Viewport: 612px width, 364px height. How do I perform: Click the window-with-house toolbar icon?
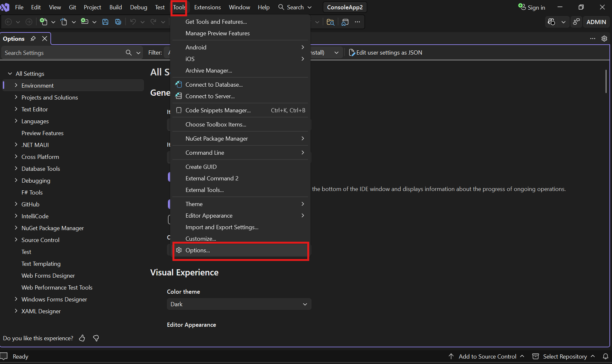(x=345, y=22)
